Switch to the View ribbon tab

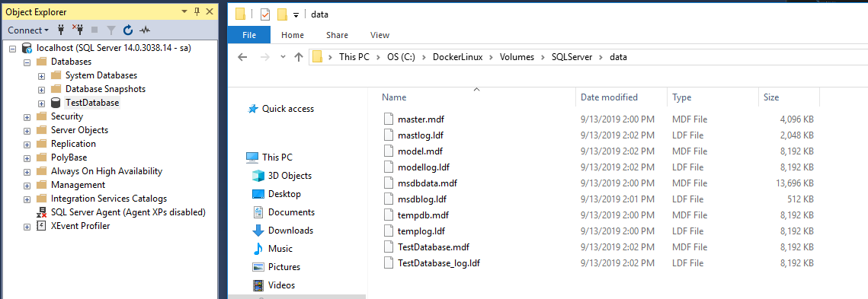point(380,35)
